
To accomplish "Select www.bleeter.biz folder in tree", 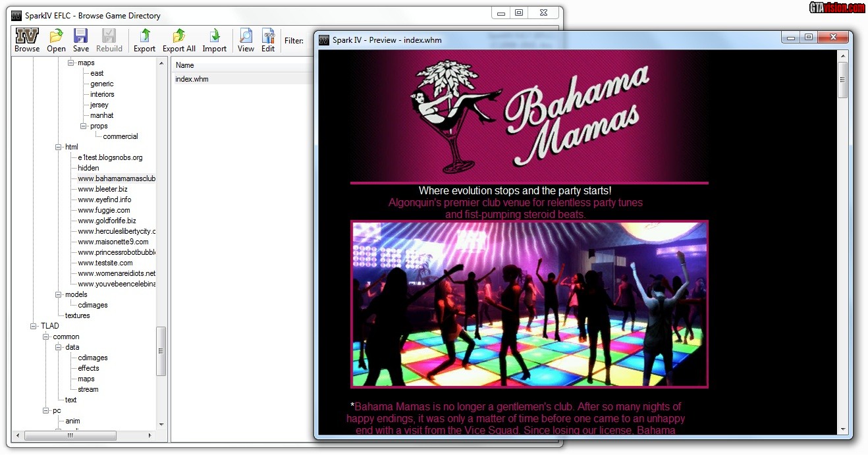I will pyautogui.click(x=103, y=189).
